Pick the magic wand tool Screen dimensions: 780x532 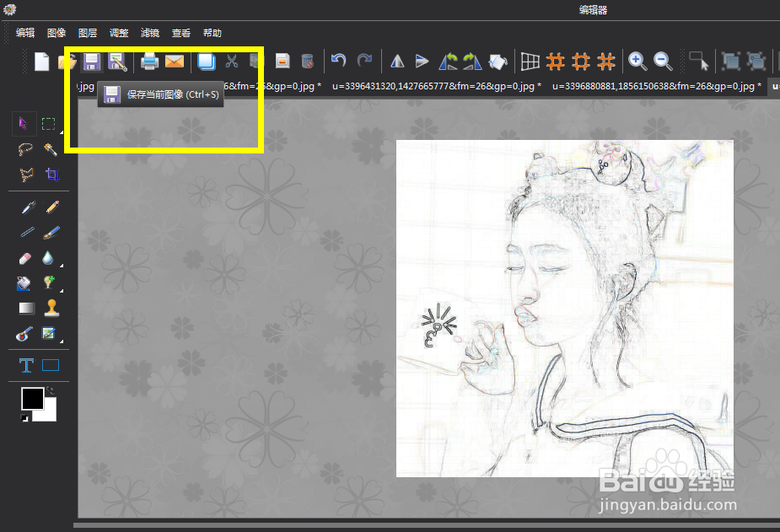pyautogui.click(x=51, y=149)
